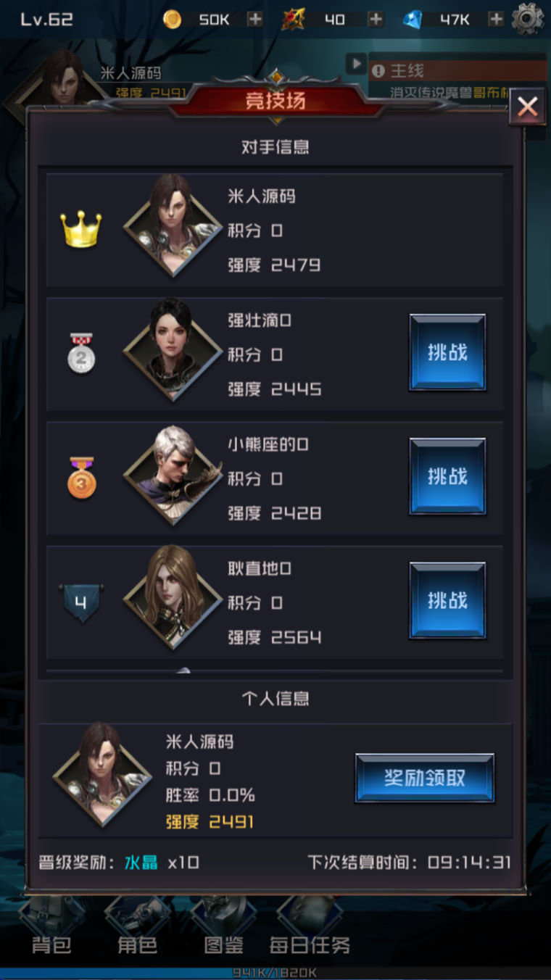Click the experience progress bar
The image size is (551, 980).
click(x=275, y=973)
